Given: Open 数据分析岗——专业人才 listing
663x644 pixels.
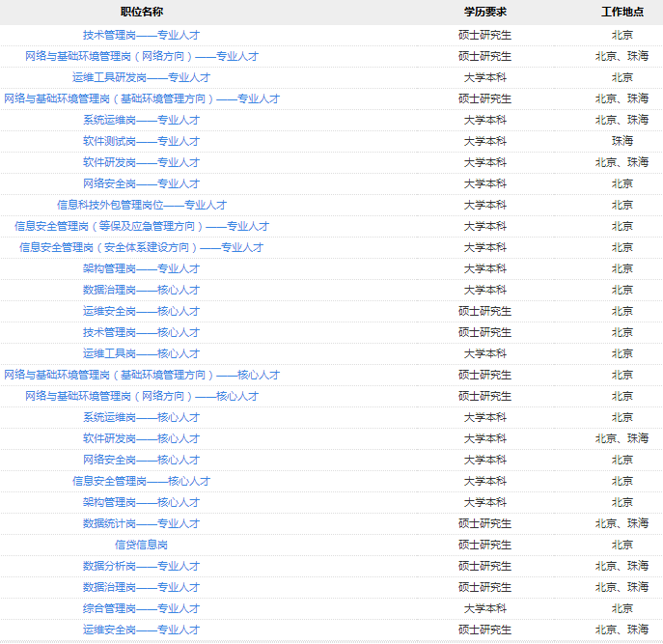Looking at the screenshot, I should 141,566.
